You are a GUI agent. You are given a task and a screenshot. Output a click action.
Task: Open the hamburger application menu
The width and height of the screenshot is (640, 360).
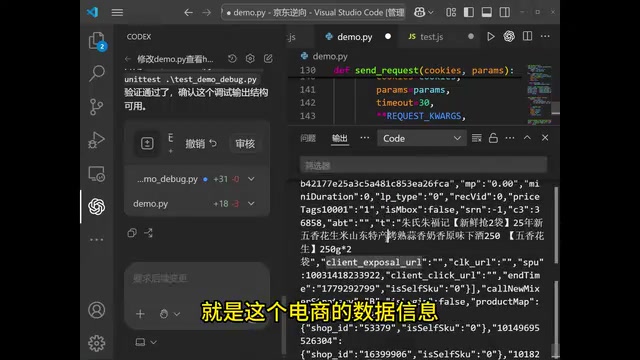[x=117, y=13]
